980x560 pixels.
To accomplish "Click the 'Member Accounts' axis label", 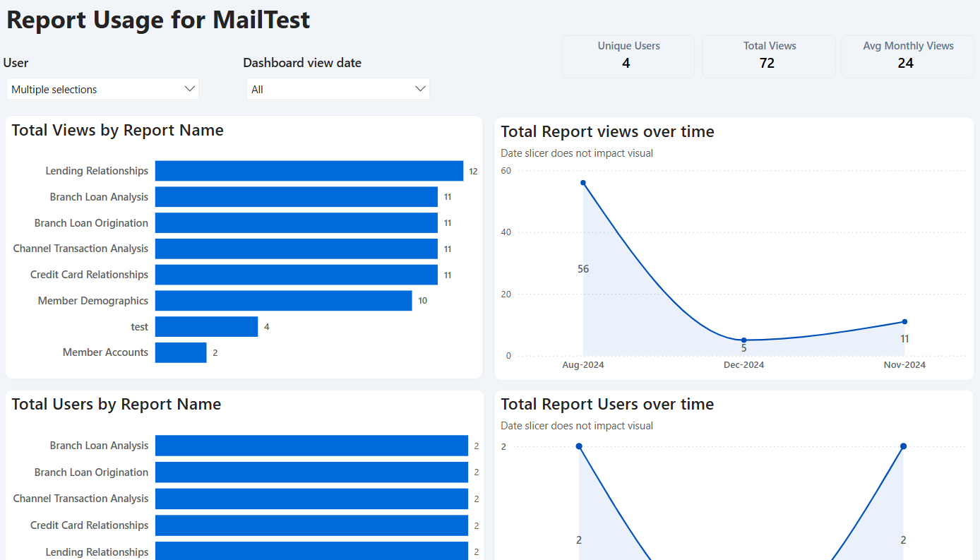I will point(105,352).
